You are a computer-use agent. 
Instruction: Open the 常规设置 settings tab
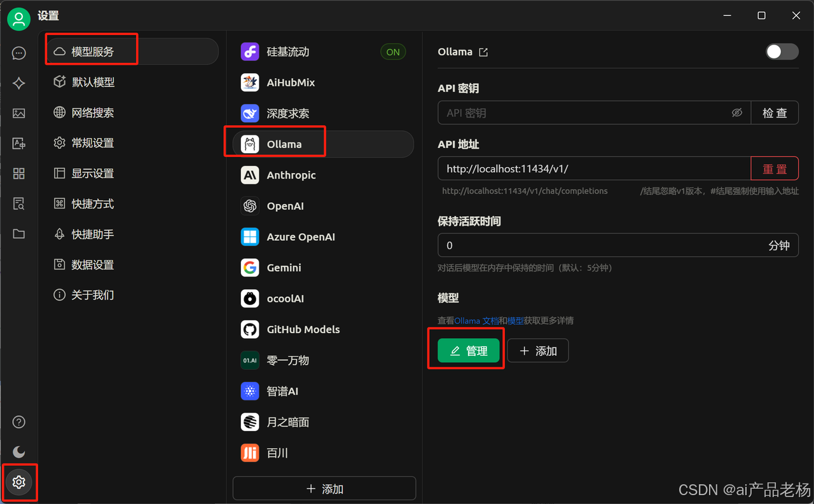pos(132,143)
